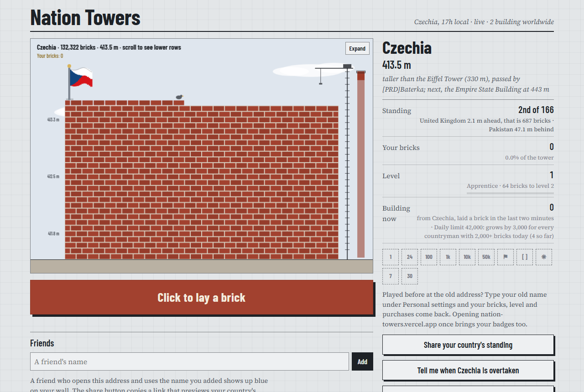Click the 10k bricks badge
This screenshot has height=392, width=584.
467,257
